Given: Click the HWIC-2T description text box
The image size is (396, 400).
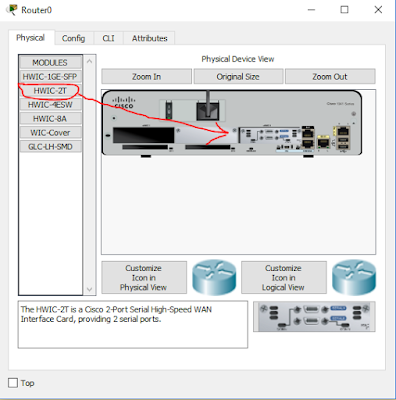Looking at the screenshot, I should click(x=133, y=325).
